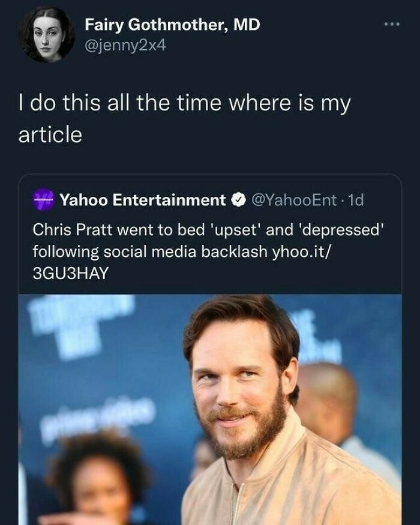Go to the @YahooEnt handle
The width and height of the screenshot is (420, 525).
point(293,200)
